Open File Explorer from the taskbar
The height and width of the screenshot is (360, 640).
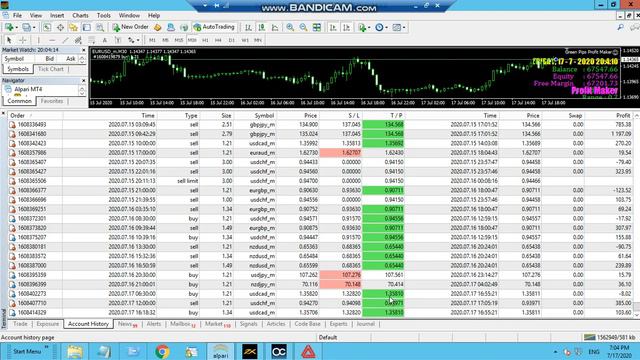point(75,351)
